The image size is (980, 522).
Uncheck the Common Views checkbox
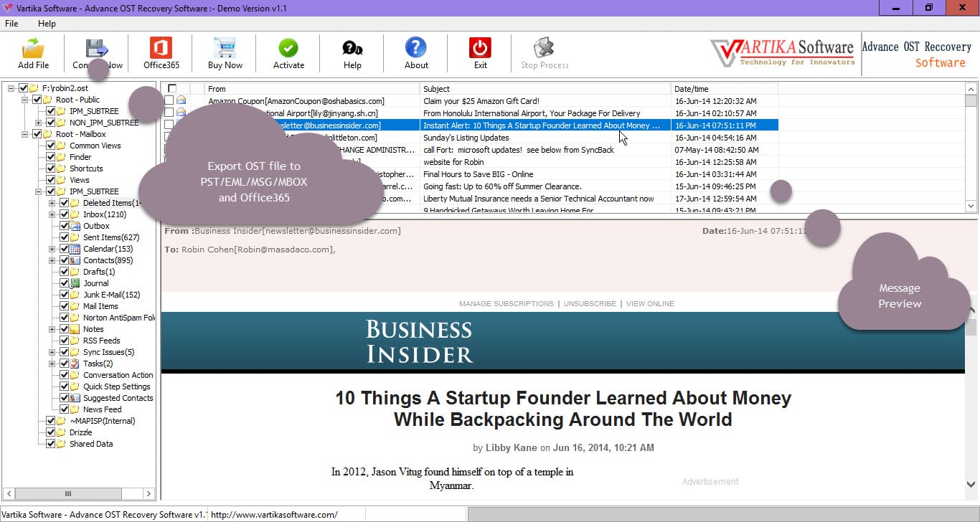(51, 146)
